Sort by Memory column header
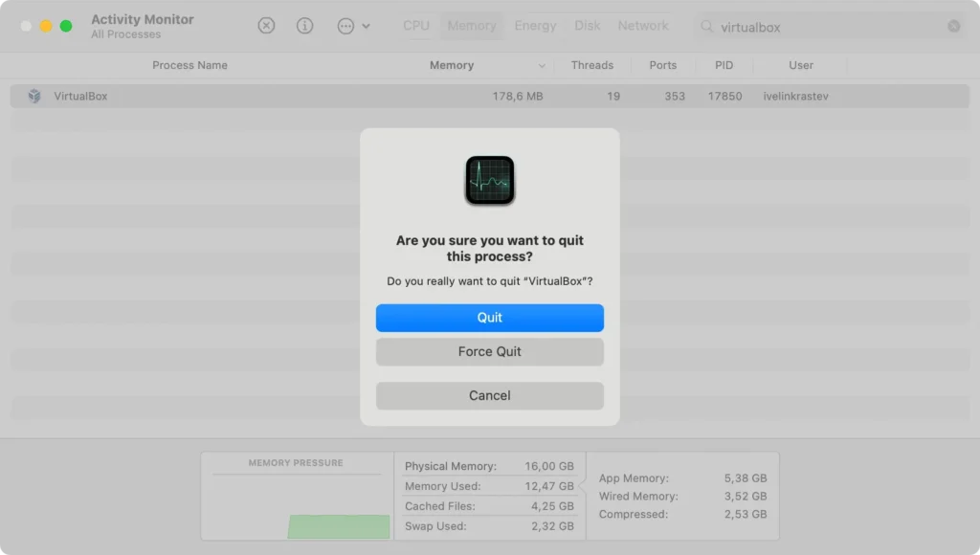980x555 pixels. [x=452, y=65]
